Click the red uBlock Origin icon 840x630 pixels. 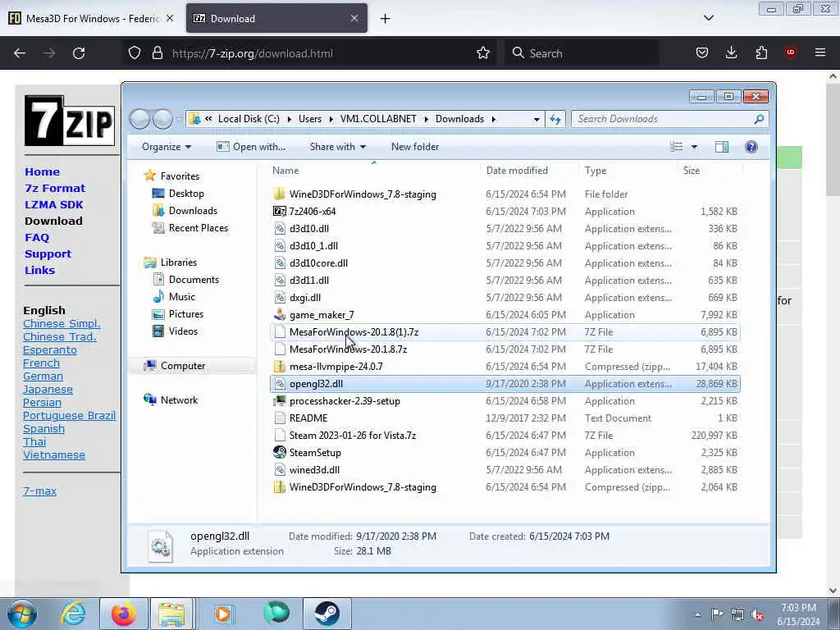[x=791, y=52]
